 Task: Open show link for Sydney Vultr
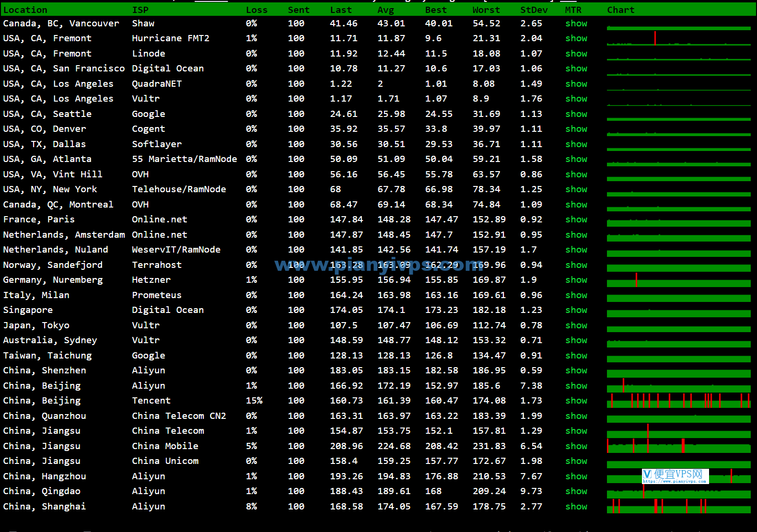pyautogui.click(x=576, y=340)
